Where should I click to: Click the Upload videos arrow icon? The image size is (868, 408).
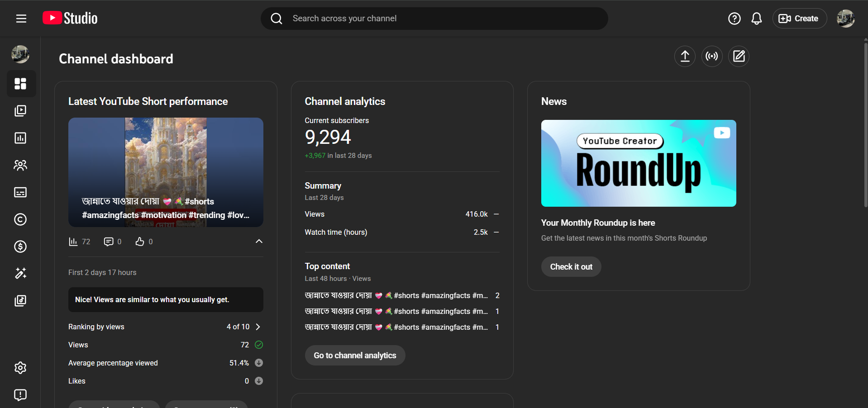tap(685, 57)
